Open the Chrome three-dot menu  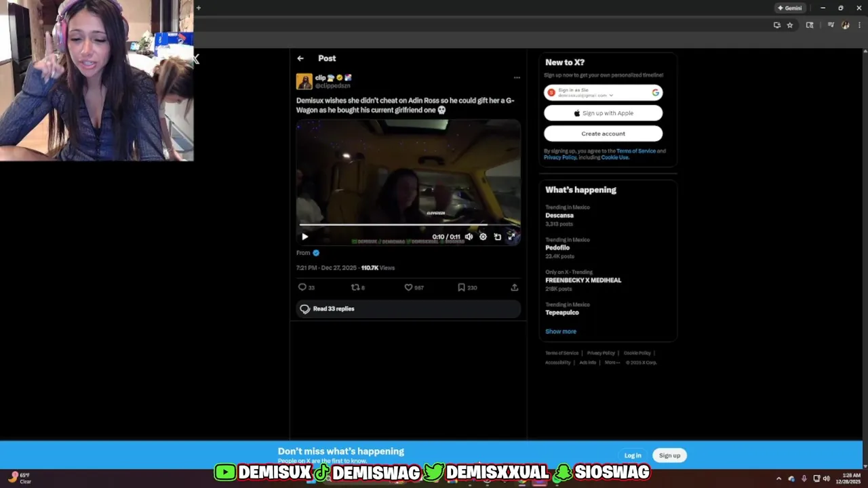click(859, 25)
